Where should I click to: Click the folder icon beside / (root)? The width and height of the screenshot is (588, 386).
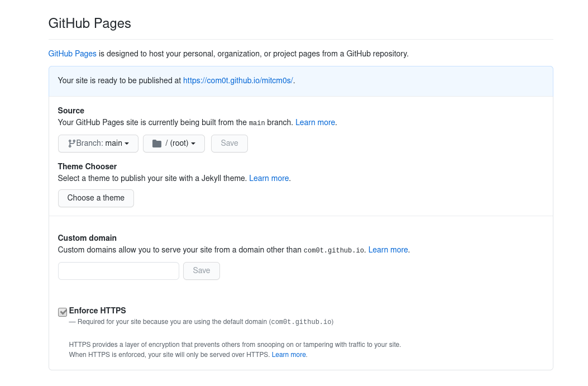[157, 144]
